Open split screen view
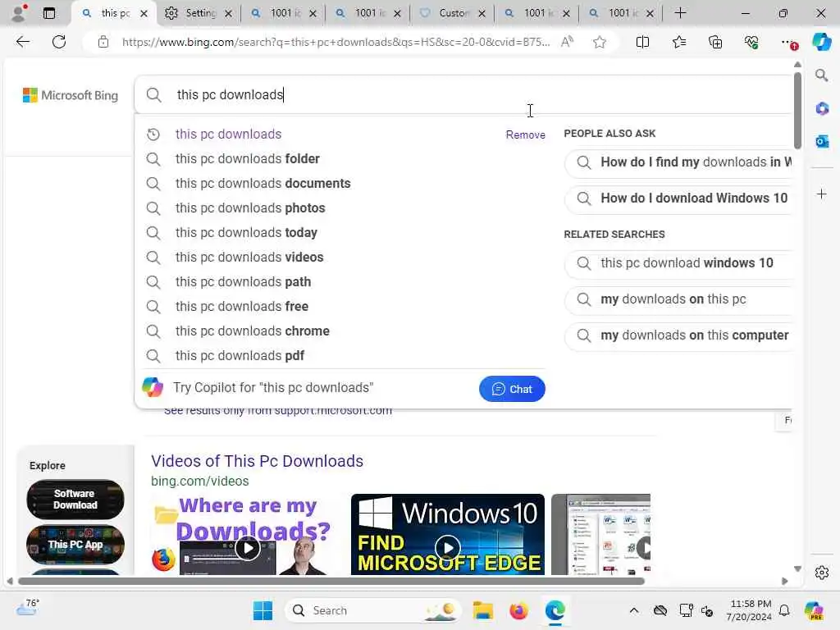840x630 pixels. [642, 42]
